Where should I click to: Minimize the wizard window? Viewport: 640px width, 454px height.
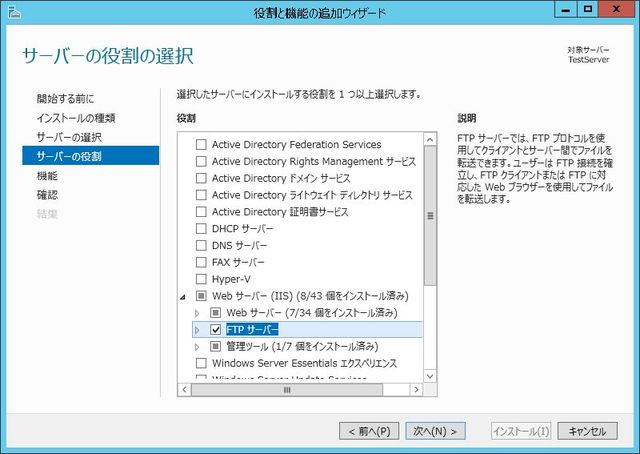566,9
